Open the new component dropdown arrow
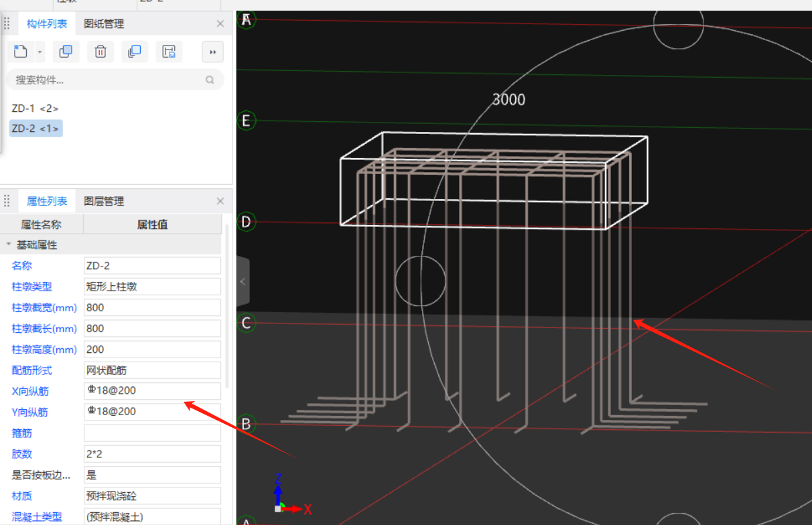Screen dimensions: 812x525 coord(40,52)
